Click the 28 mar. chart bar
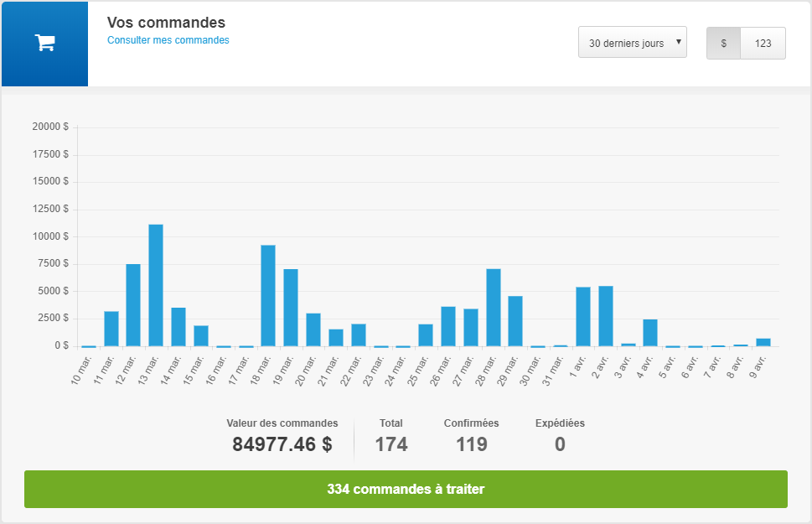This screenshot has height=524, width=812. (494, 308)
